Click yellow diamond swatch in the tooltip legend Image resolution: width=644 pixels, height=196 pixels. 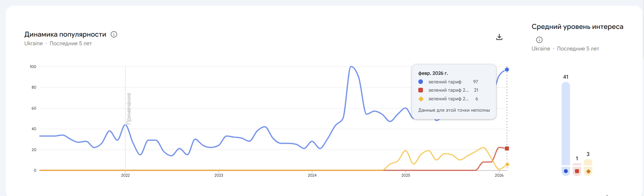(x=421, y=99)
